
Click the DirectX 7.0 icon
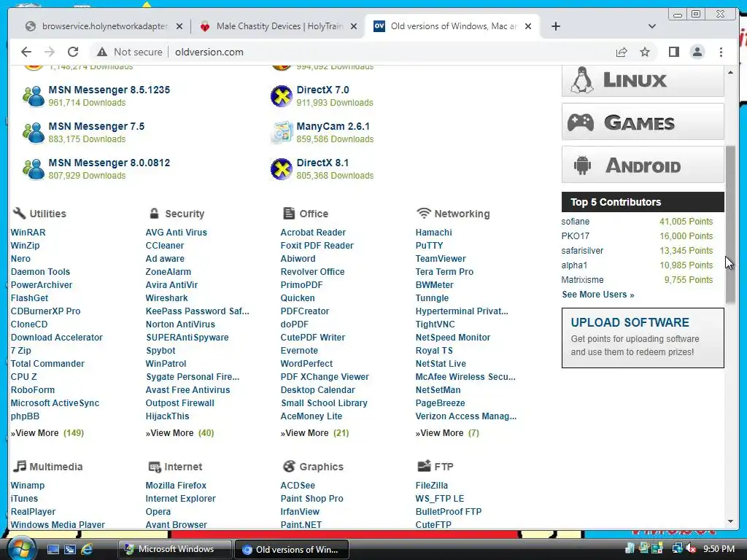(x=282, y=96)
